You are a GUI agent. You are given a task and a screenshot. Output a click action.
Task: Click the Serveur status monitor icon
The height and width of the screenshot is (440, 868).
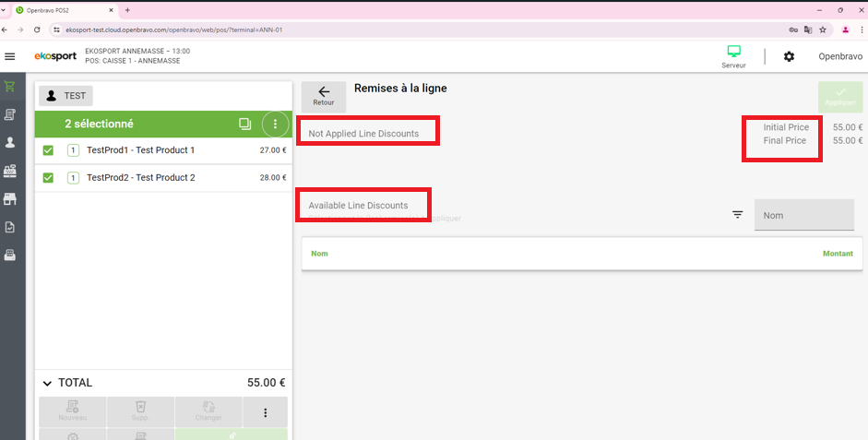coord(733,52)
